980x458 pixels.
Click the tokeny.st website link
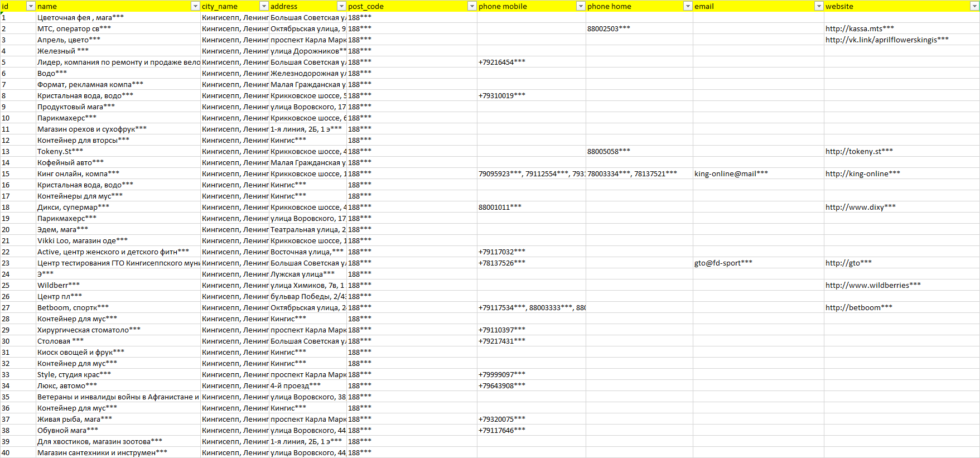[x=858, y=151]
